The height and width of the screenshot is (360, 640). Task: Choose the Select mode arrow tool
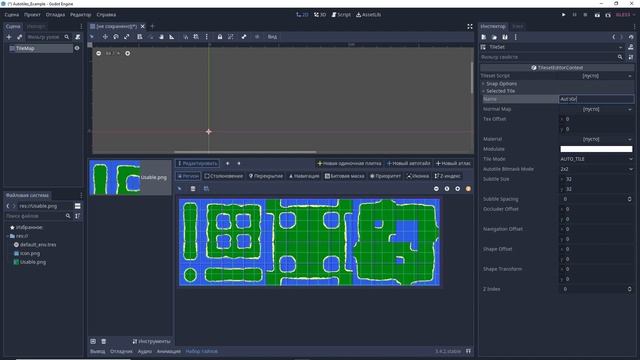[92, 37]
